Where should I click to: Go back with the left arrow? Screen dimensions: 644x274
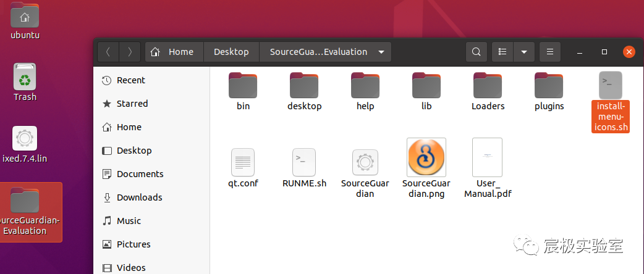(108, 52)
